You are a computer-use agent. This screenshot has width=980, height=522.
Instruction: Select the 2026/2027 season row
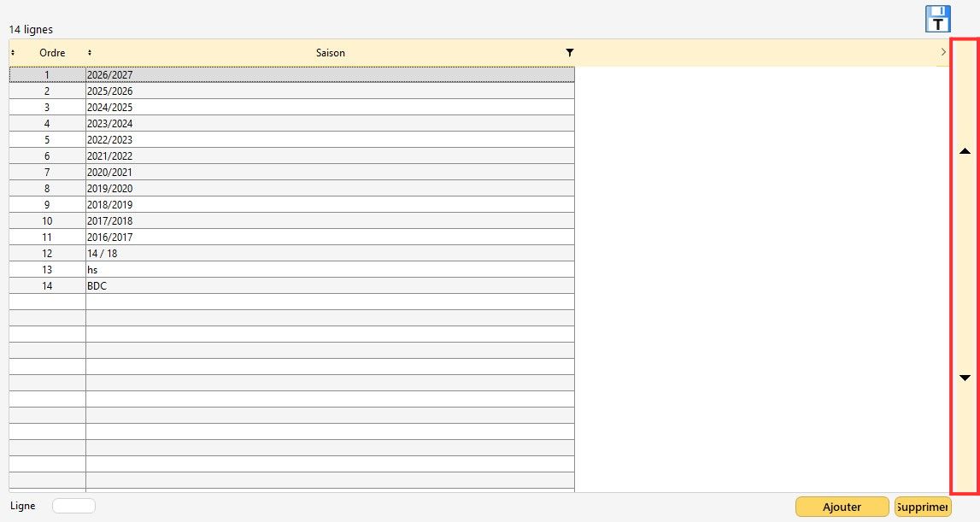coord(330,75)
